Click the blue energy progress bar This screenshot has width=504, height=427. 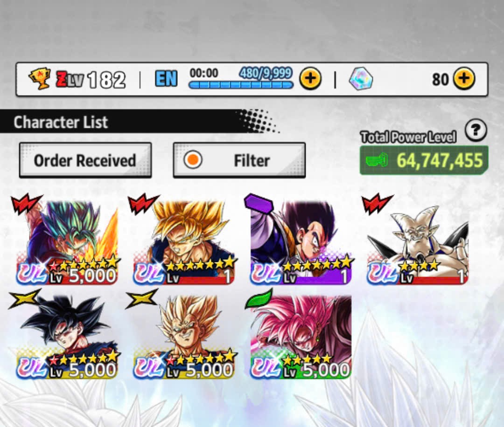point(241,85)
